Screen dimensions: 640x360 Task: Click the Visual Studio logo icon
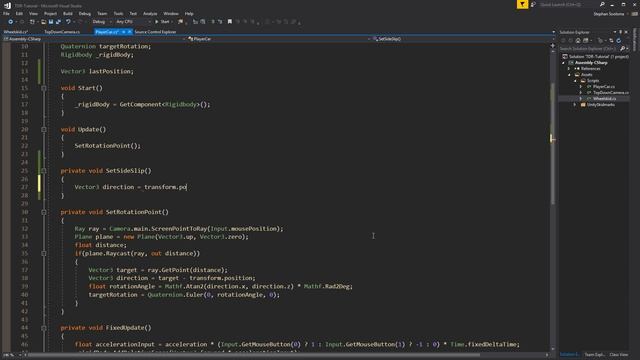(x=7, y=5)
